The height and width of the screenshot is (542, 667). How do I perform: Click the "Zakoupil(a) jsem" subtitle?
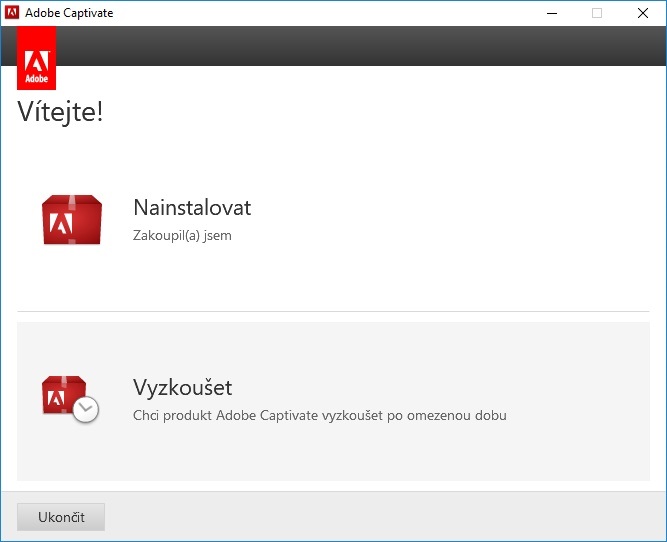182,236
